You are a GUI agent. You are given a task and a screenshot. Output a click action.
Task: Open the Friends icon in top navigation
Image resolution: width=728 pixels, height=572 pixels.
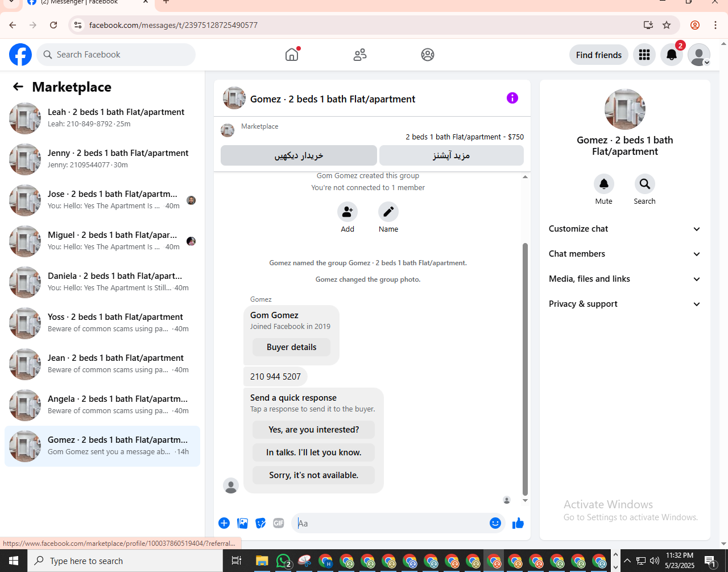[x=360, y=55]
